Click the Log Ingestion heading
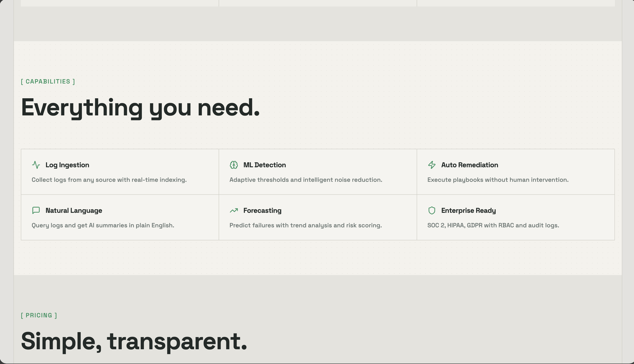Viewport: 634px width, 364px height. click(67, 165)
